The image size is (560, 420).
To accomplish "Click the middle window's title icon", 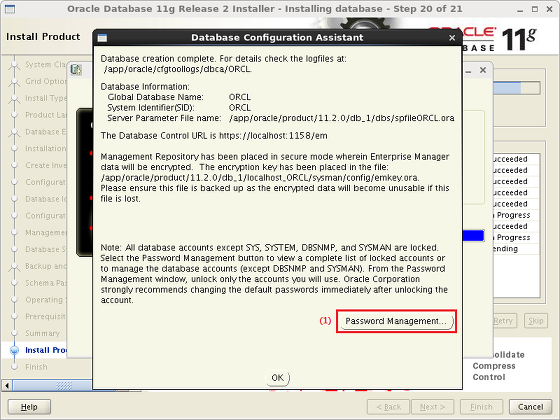I will coord(76,70).
